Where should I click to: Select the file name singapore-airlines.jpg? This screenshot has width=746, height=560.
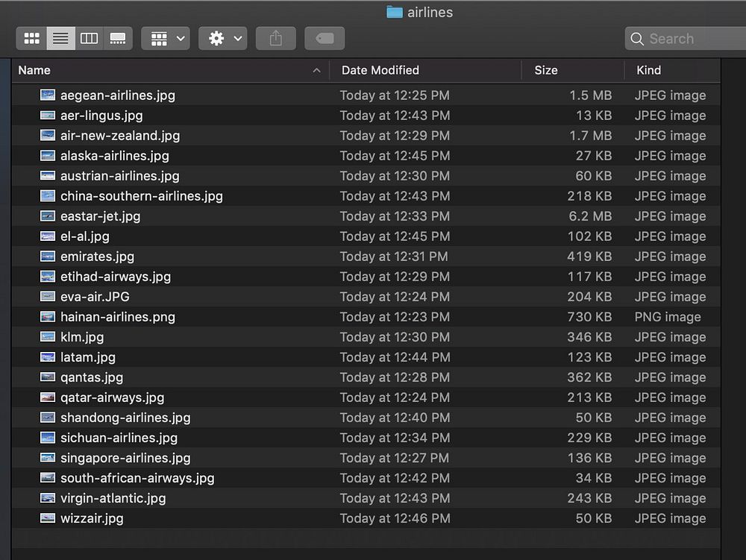pos(125,458)
